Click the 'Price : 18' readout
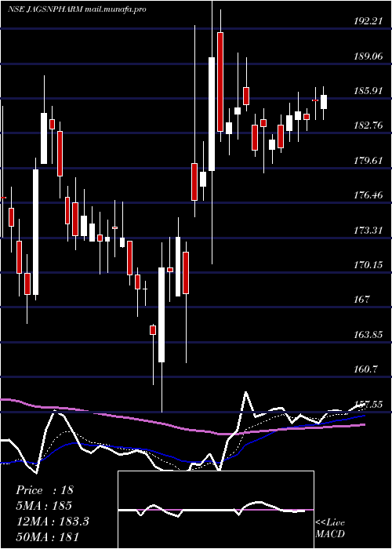The width and height of the screenshot is (392, 549). 45,490
